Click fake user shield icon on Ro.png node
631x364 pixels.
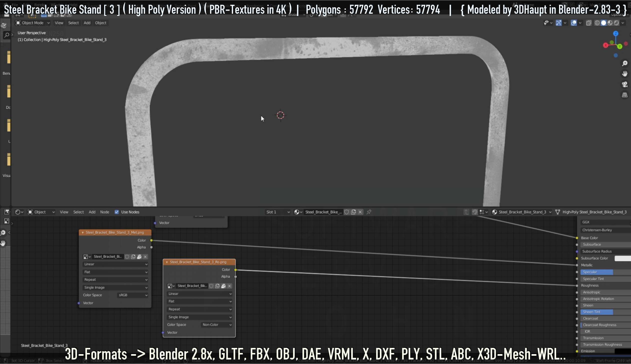click(x=211, y=286)
